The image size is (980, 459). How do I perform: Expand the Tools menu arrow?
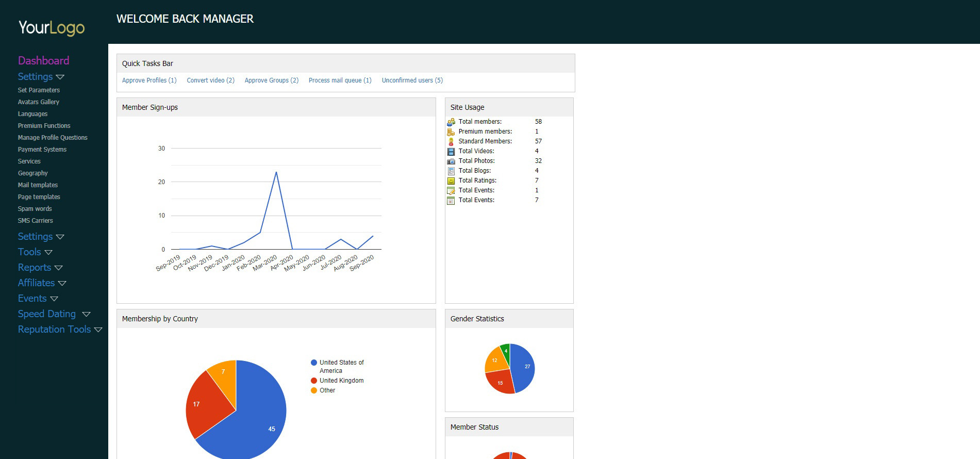coord(48,252)
